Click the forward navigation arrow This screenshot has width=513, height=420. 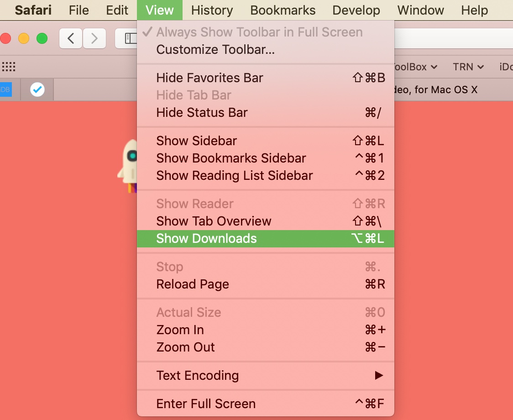coord(94,38)
